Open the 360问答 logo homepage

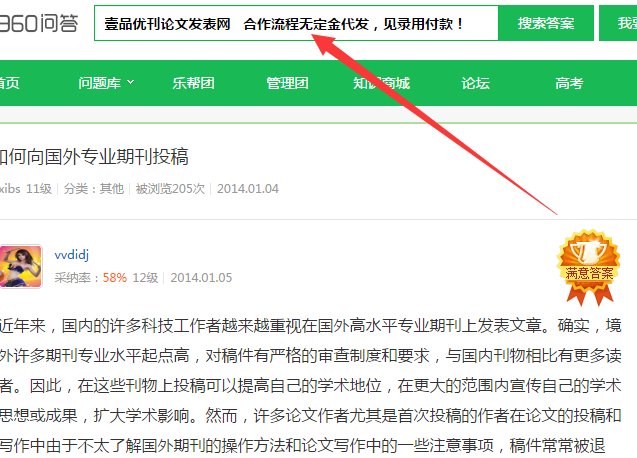pos(39,23)
